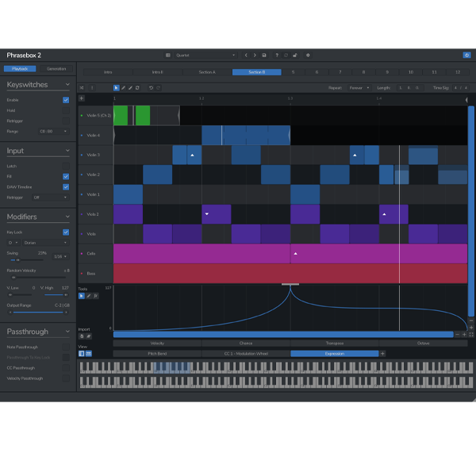Open the Swing 1/16 dropdown
476x476 pixels.
tap(60, 256)
